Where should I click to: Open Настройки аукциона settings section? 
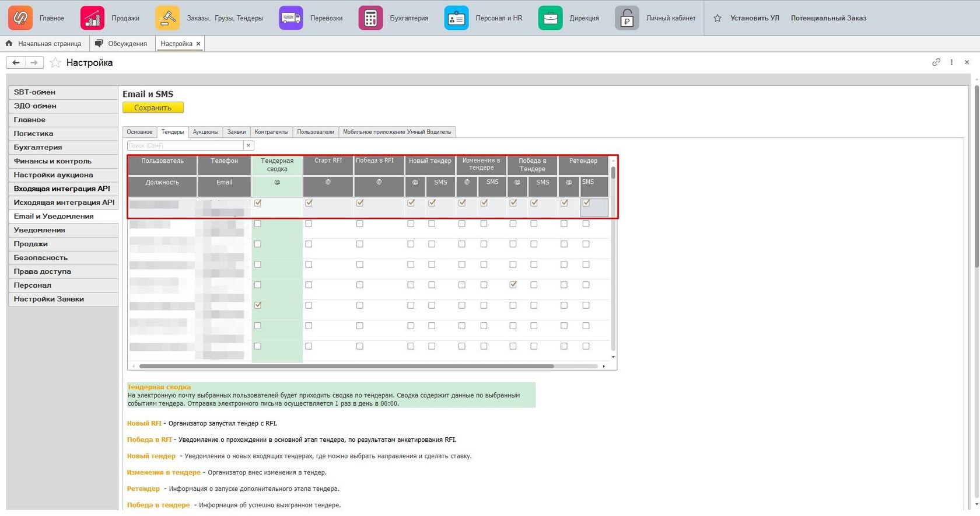point(63,175)
